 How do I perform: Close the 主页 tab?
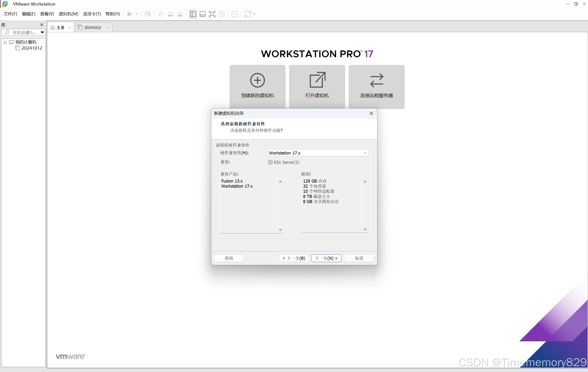(x=70, y=28)
